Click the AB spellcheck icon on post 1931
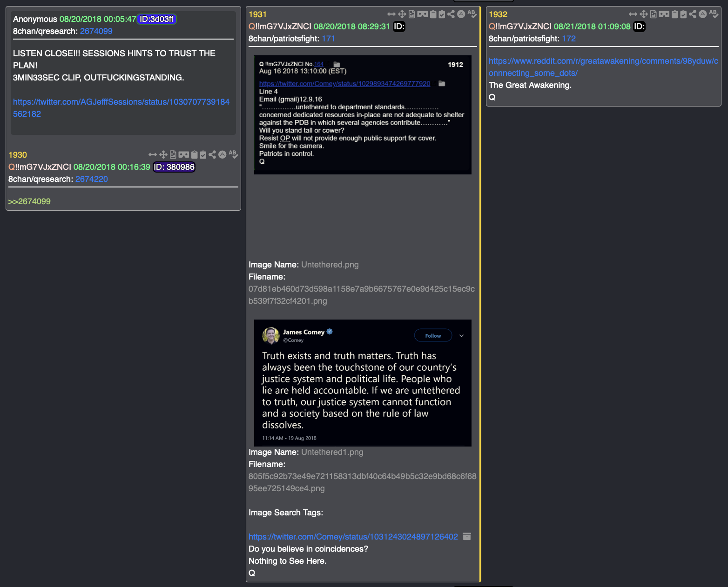Image resolution: width=728 pixels, height=587 pixels. [472, 14]
